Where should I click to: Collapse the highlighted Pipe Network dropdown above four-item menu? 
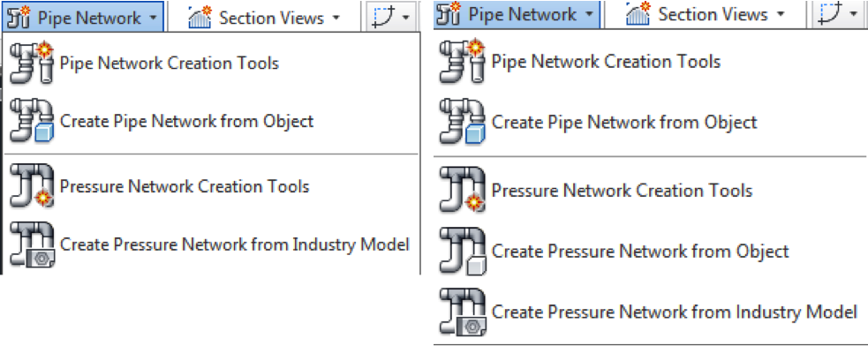82,17
